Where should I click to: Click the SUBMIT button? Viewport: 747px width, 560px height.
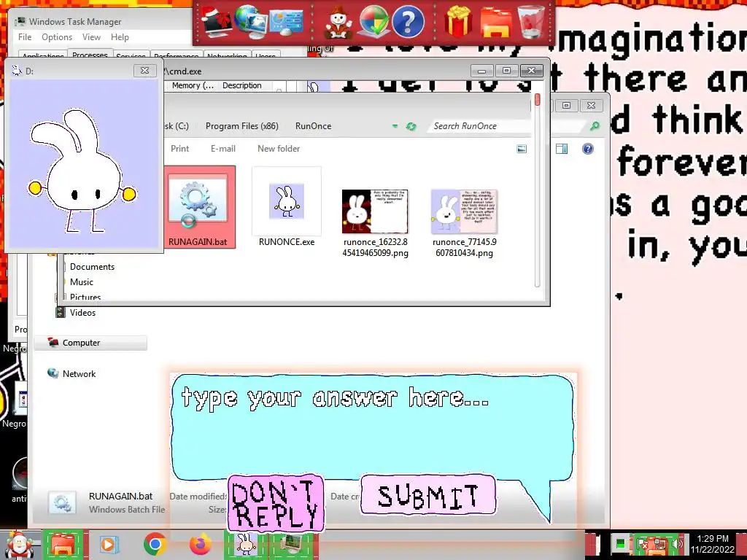[x=427, y=495]
